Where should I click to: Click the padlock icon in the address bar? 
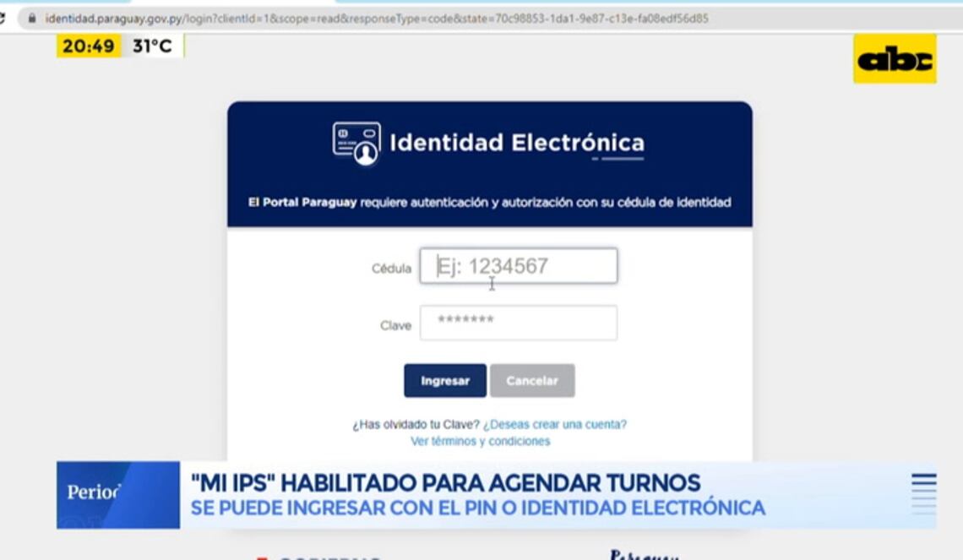(32, 19)
